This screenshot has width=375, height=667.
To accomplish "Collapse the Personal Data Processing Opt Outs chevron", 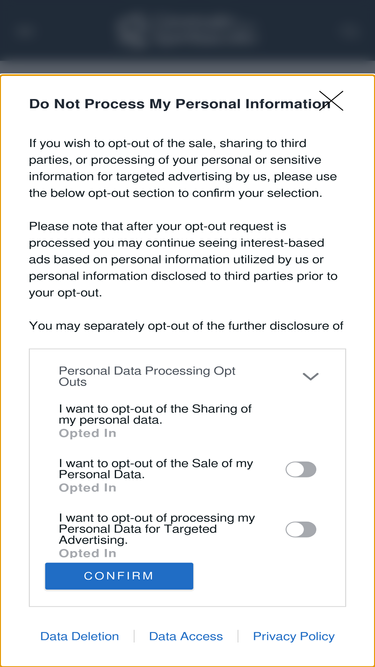I will 310,376.
